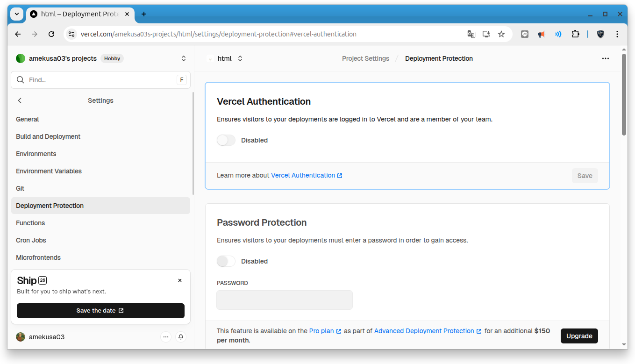The image size is (635, 364).
Task: Open the browser tab search dropdown
Action: (x=17, y=14)
